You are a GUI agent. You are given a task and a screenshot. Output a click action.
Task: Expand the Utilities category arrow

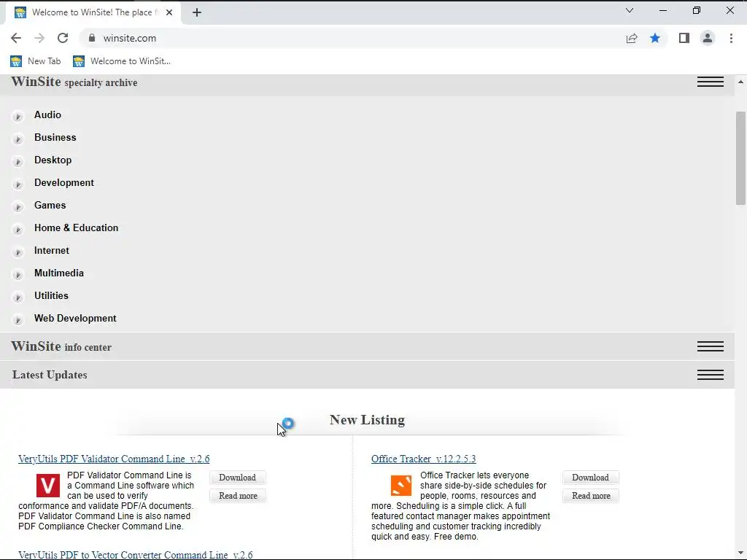pyautogui.click(x=18, y=297)
